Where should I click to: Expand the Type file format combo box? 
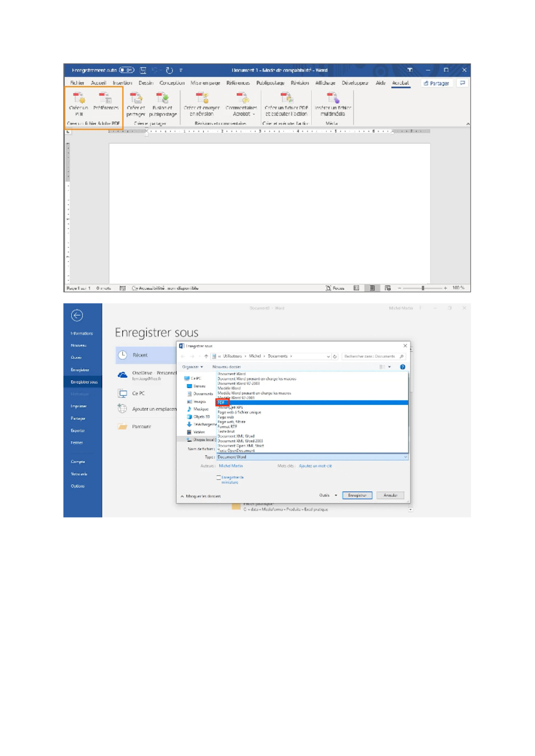pyautogui.click(x=312, y=457)
